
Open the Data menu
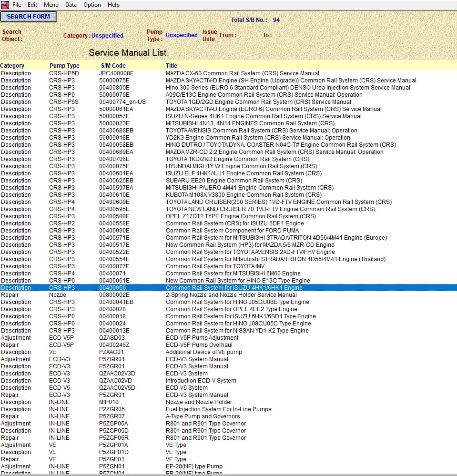(x=71, y=5)
